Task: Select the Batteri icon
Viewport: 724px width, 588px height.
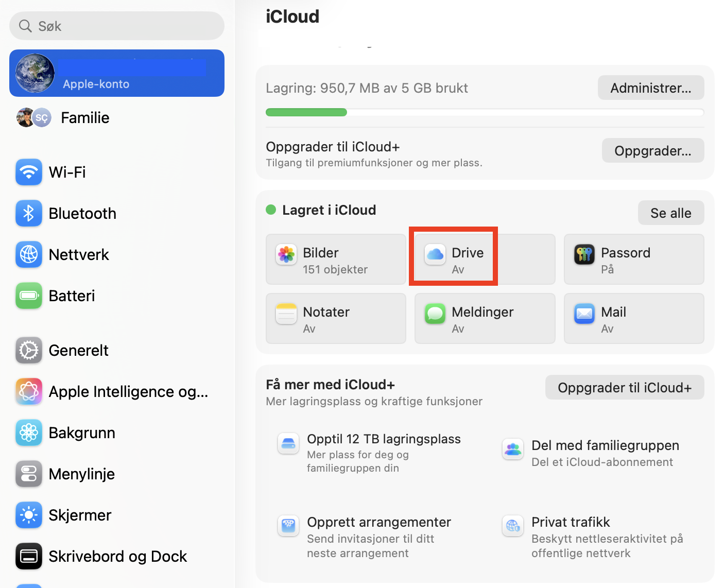Action: (29, 296)
